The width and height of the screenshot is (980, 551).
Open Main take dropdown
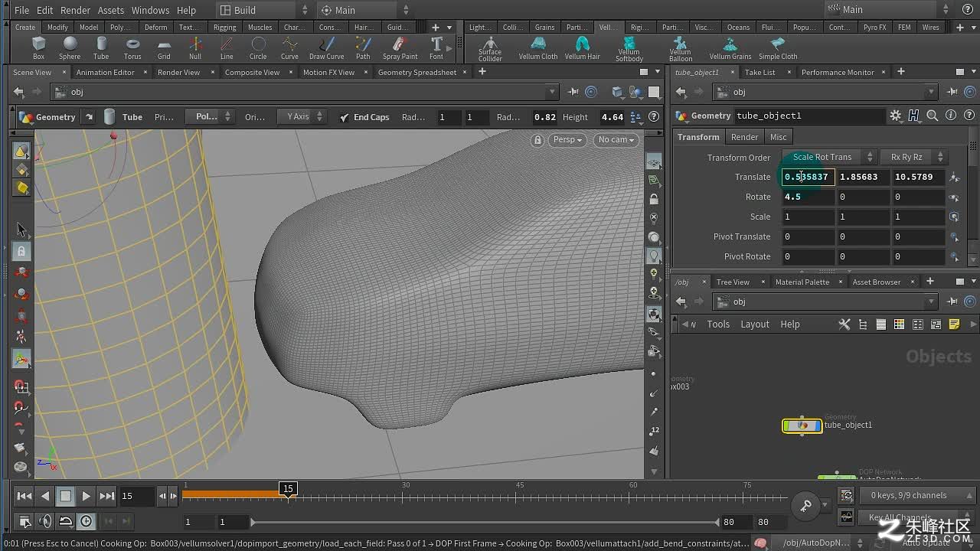coord(364,10)
